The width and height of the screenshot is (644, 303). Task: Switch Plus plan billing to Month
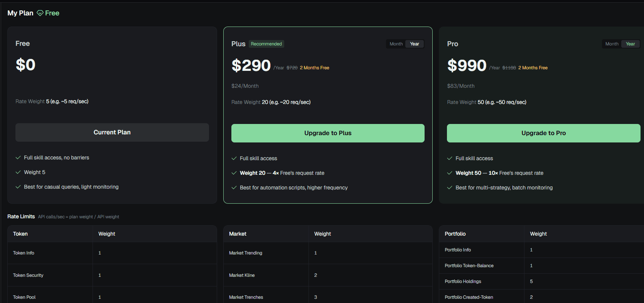(396, 44)
